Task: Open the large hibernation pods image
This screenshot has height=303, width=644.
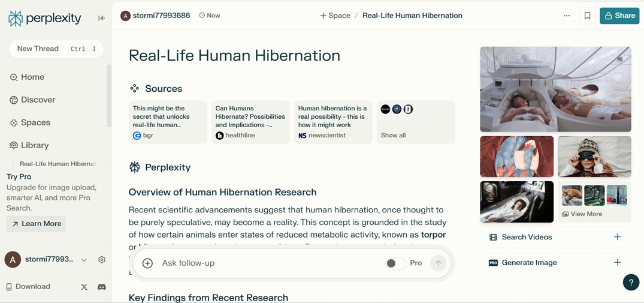Action: (x=555, y=89)
